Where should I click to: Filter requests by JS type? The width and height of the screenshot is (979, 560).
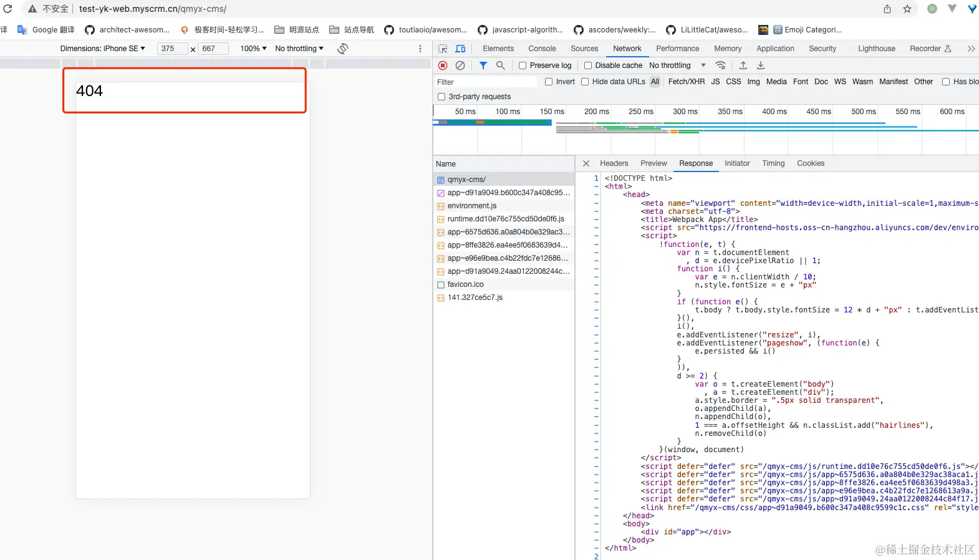(x=715, y=82)
